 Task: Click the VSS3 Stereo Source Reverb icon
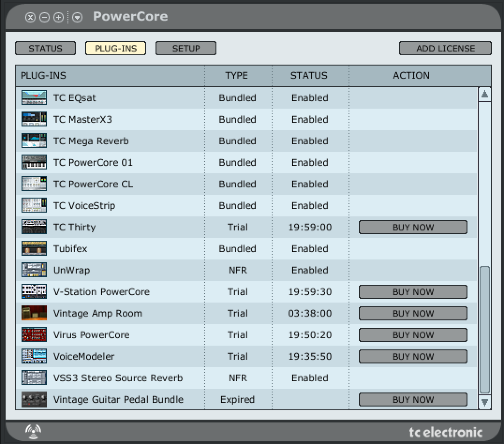pyautogui.click(x=34, y=378)
